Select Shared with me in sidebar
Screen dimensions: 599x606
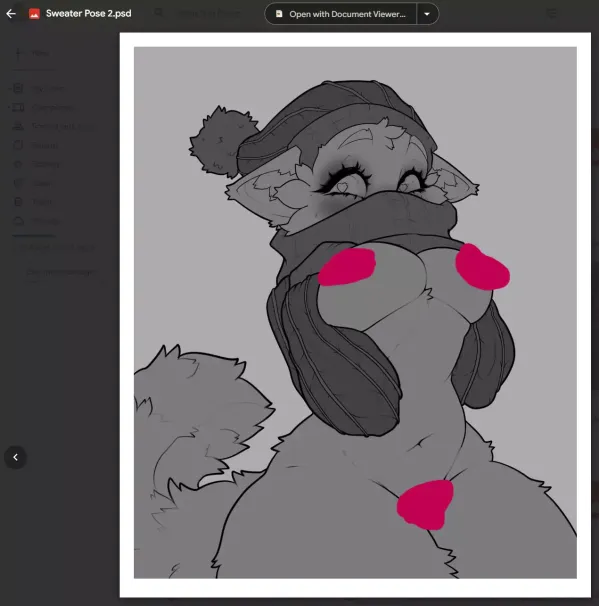(x=53, y=126)
